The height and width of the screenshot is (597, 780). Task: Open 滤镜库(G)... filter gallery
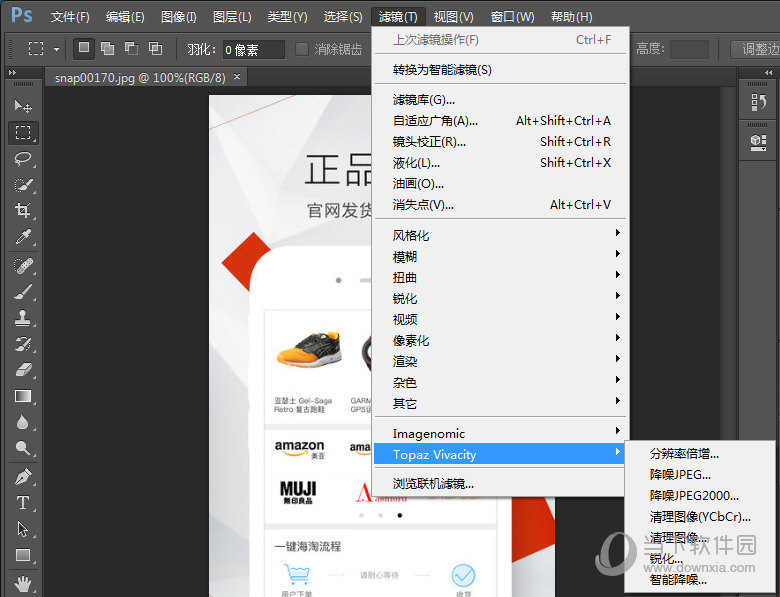[x=499, y=100]
